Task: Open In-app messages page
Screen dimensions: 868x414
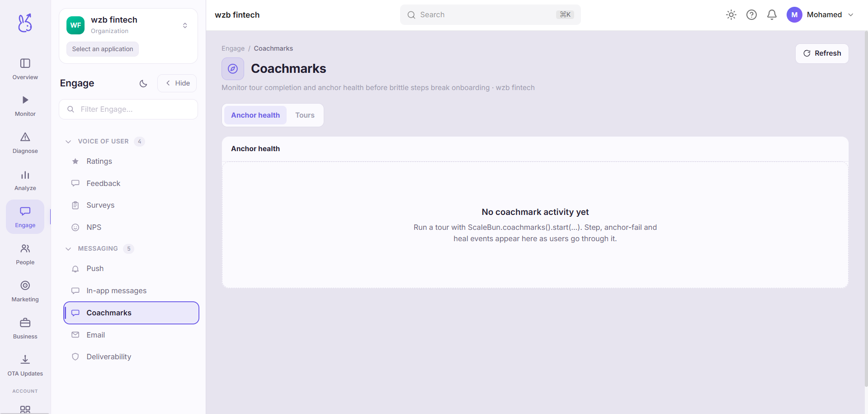Action: (x=131, y=290)
